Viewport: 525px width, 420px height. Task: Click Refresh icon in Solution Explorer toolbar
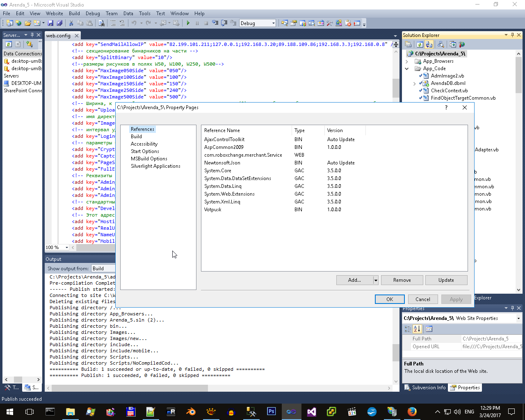pyautogui.click(x=420, y=45)
